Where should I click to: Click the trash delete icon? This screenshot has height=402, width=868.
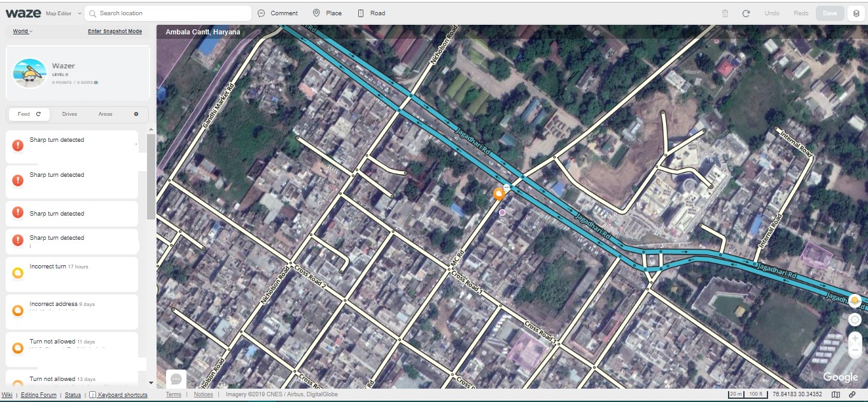coord(725,13)
